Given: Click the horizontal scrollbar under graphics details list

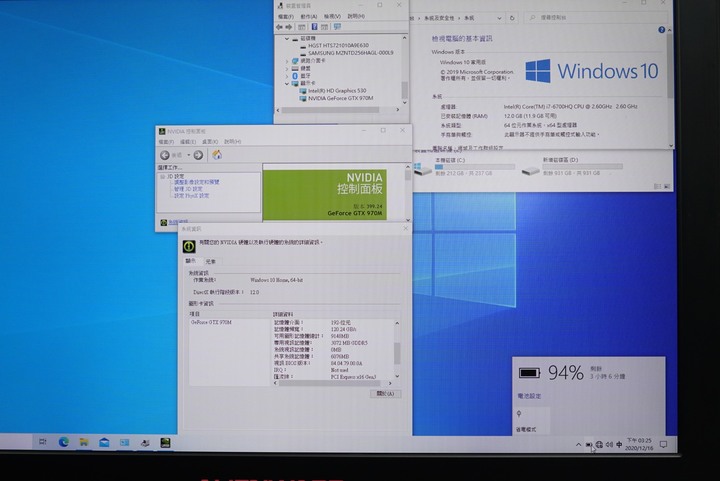Looking at the screenshot, I should 332,383.
